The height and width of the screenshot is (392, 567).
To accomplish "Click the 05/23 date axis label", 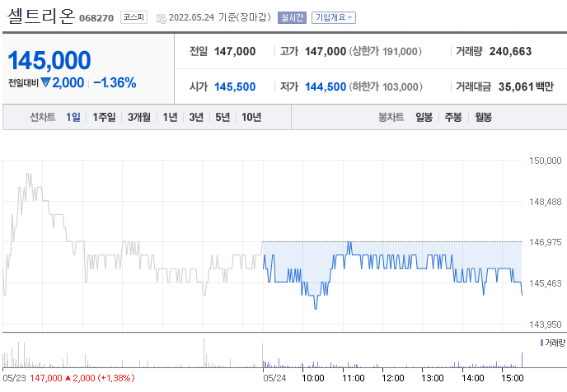I will point(14,378).
